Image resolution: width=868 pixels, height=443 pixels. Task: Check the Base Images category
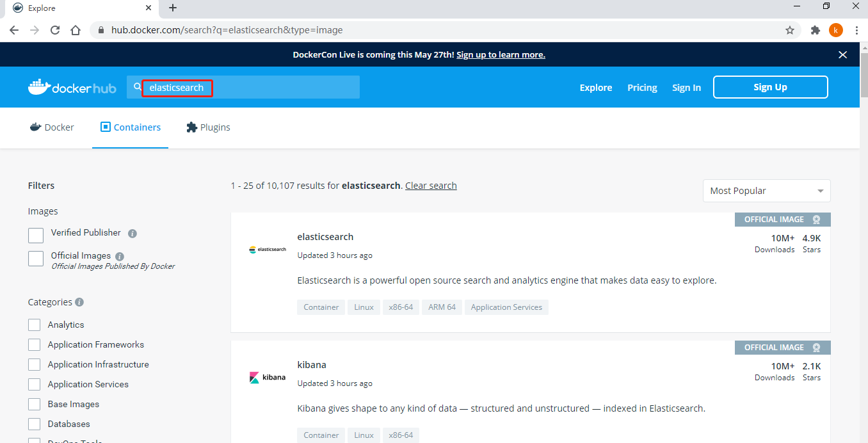click(x=34, y=404)
